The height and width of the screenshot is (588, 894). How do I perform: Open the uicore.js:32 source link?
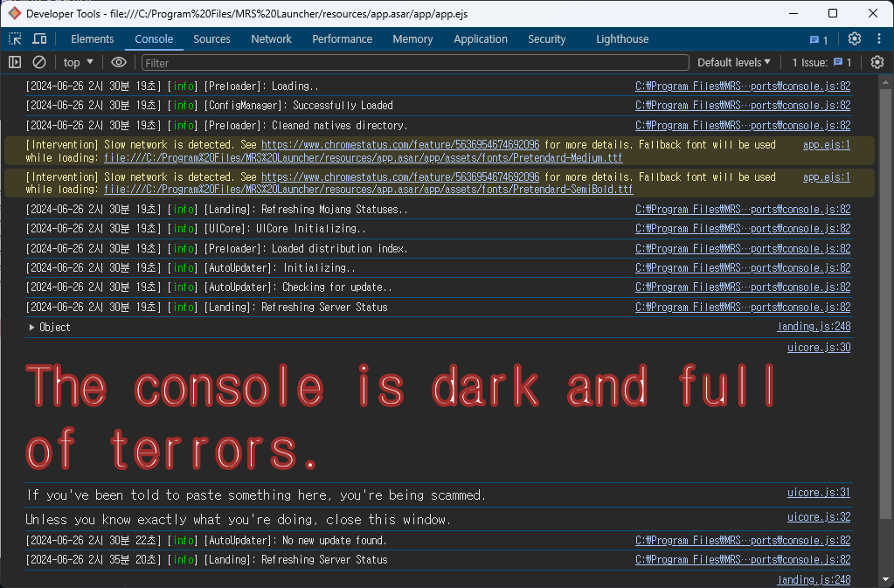tap(819, 516)
